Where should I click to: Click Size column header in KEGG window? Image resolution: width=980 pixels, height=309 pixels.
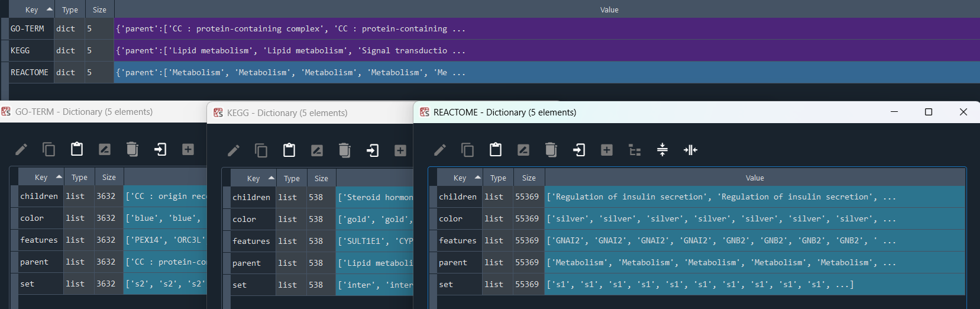pyautogui.click(x=321, y=178)
